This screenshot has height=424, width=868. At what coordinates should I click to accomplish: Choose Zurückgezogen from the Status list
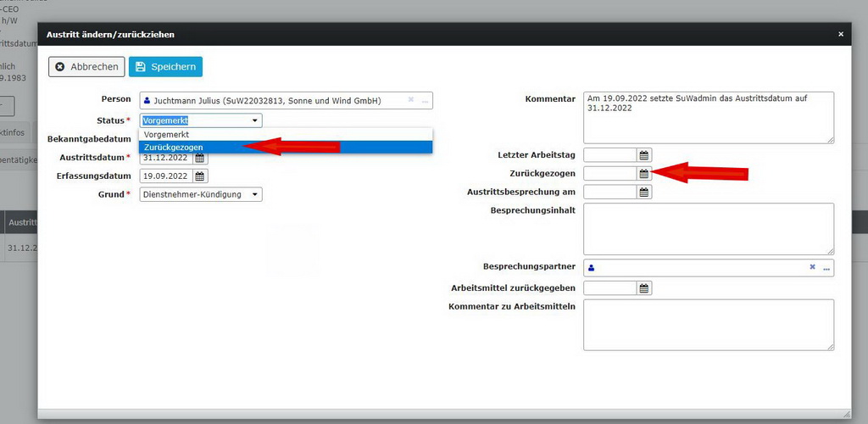(286, 148)
